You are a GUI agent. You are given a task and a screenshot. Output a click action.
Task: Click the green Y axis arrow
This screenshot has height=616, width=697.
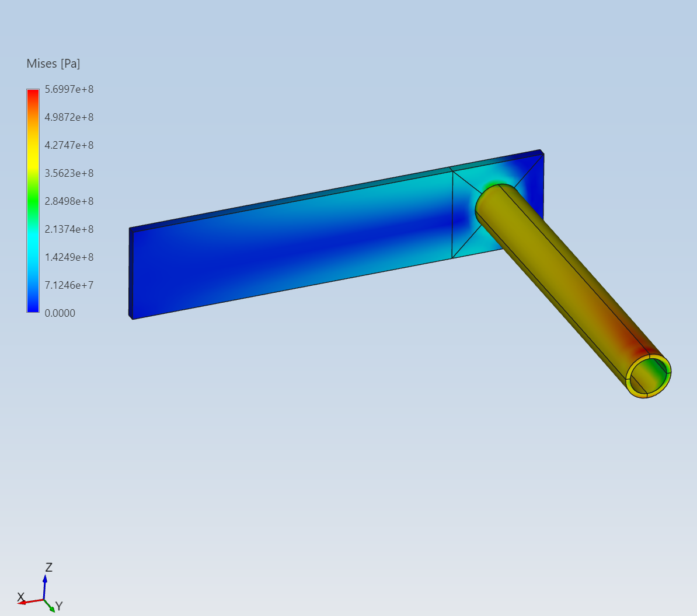[50, 605]
